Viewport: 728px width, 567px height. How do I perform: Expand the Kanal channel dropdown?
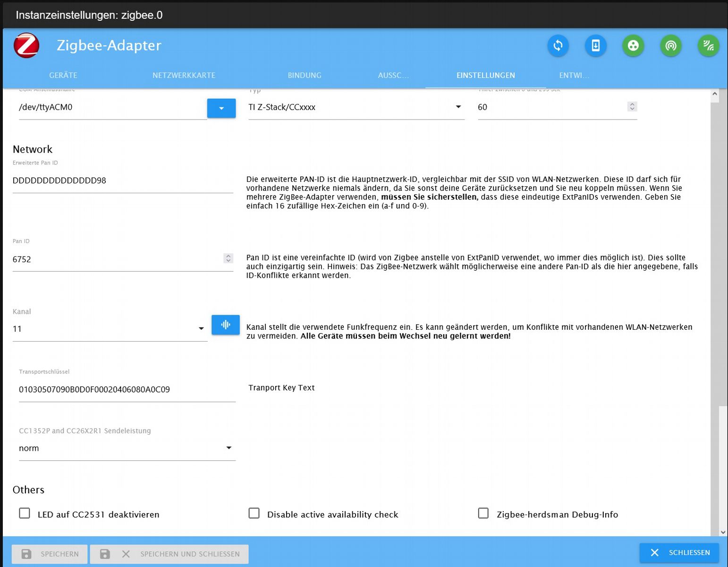[110, 329]
